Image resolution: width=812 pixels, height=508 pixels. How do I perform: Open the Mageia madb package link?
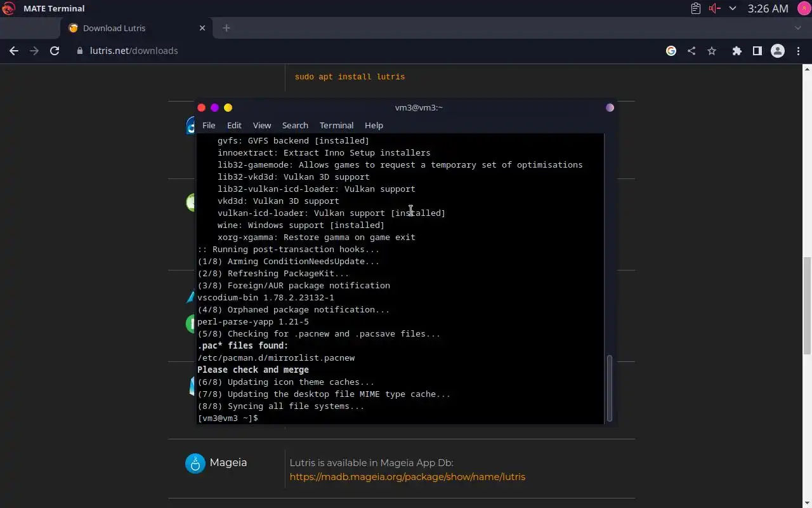[407, 476]
